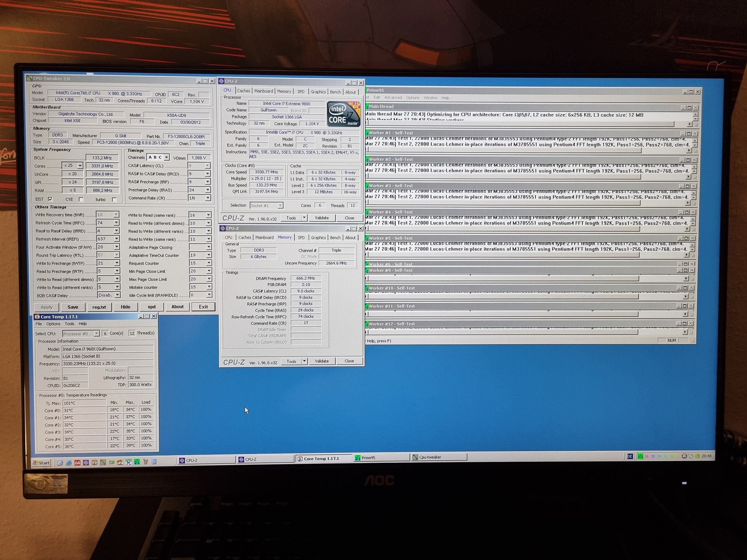The height and width of the screenshot is (560, 747).
Task: Maximize the Worker #3 Self-Test subwindow
Action: pyautogui.click(x=687, y=186)
